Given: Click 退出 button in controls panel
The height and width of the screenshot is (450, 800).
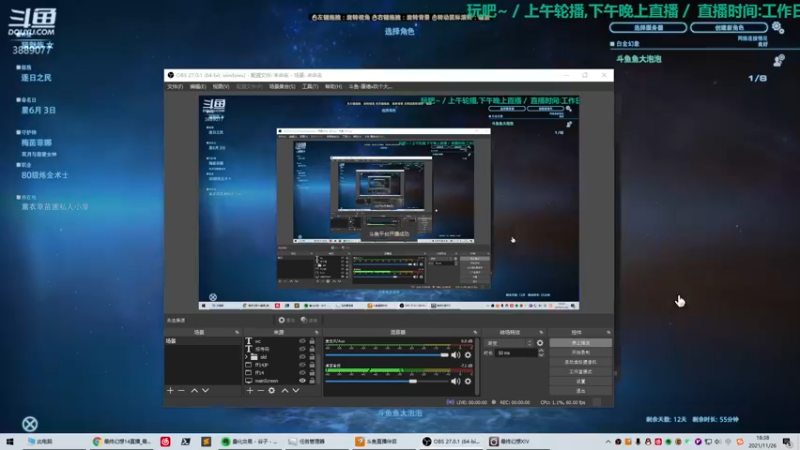Looking at the screenshot, I should click(581, 391).
